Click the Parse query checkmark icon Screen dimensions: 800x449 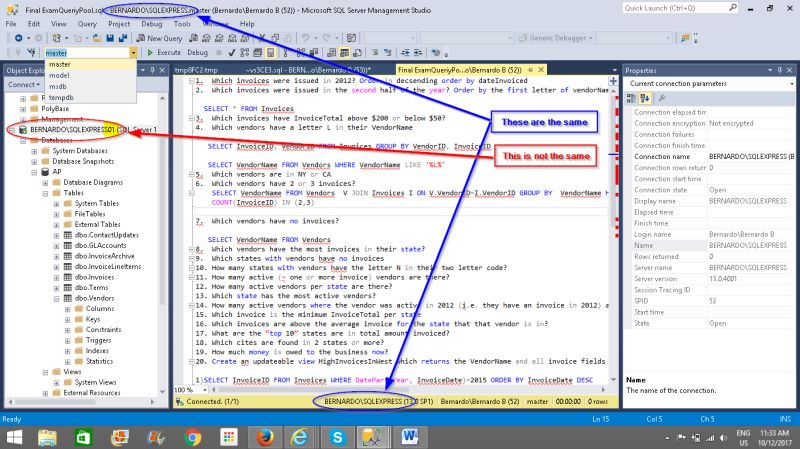[x=232, y=53]
